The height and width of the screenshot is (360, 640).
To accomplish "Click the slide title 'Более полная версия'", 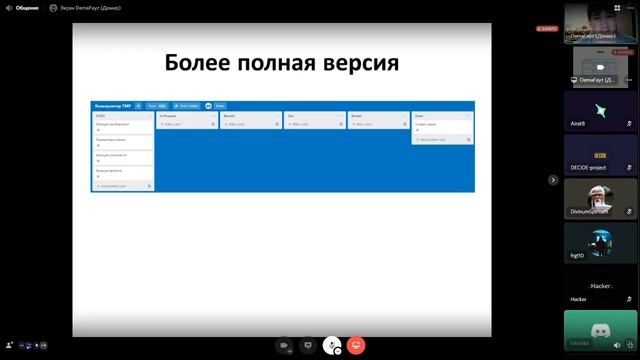I will point(282,63).
